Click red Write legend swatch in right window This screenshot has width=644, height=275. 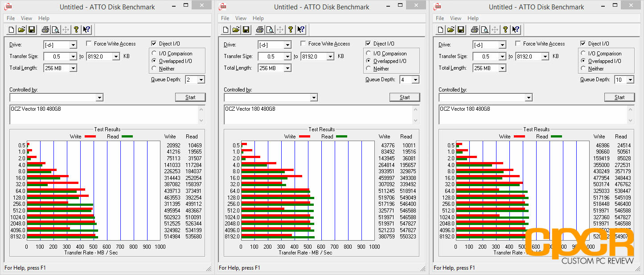[520, 136]
